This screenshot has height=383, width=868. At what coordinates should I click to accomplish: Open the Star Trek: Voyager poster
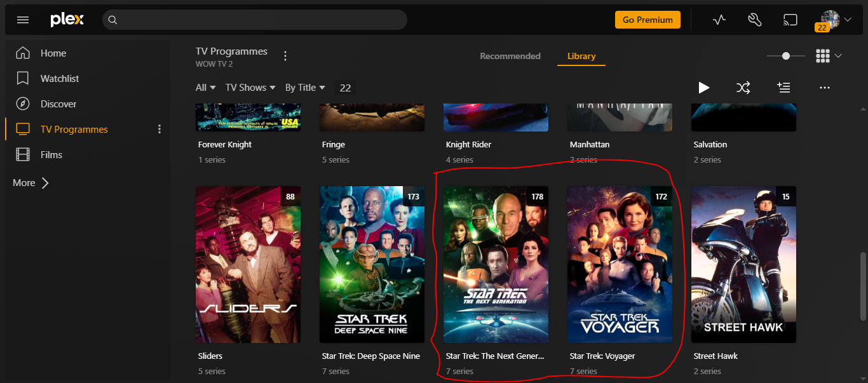[620, 264]
